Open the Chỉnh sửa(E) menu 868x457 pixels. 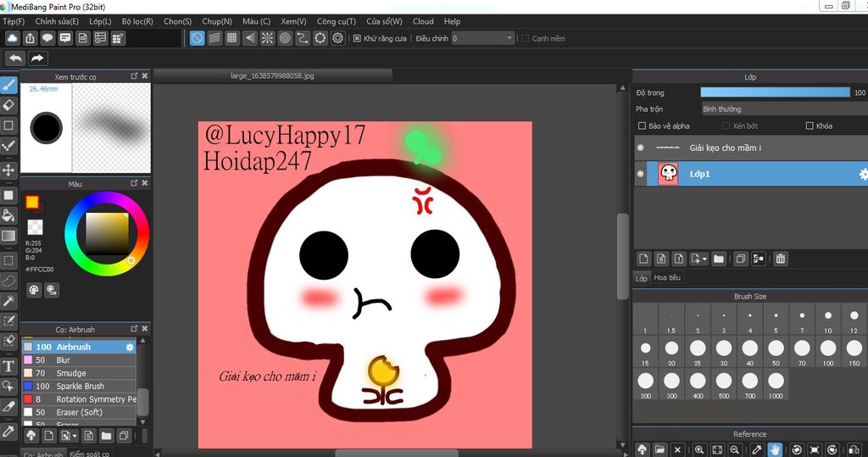tap(57, 21)
